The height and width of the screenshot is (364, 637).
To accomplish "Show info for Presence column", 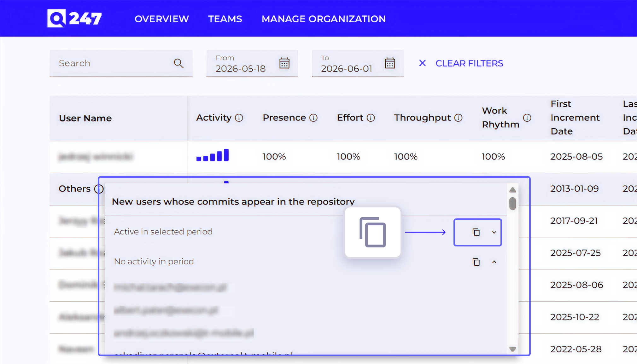I will coord(313,118).
